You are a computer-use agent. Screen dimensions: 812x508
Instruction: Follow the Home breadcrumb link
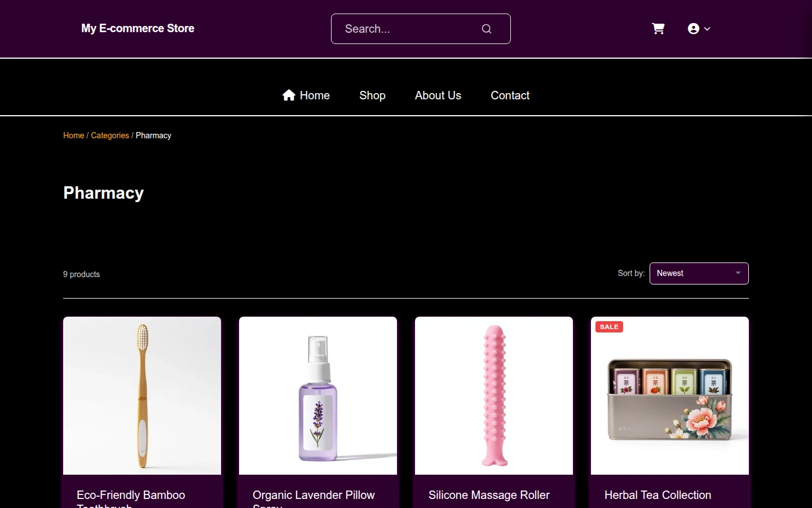(73, 135)
